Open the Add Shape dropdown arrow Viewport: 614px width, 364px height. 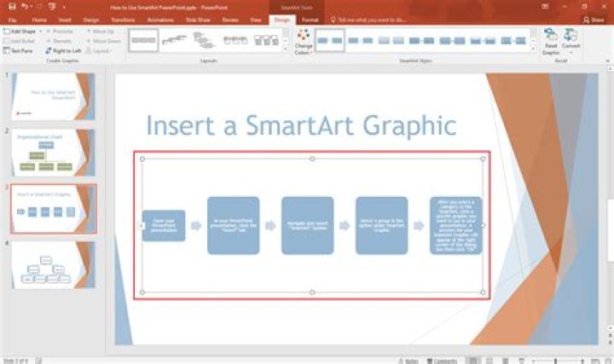tap(40, 31)
